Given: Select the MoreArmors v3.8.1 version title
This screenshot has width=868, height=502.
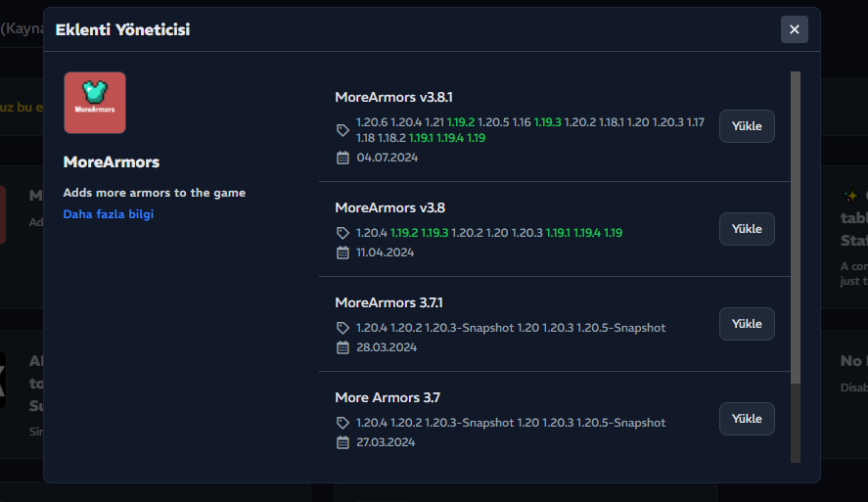Looking at the screenshot, I should pyautogui.click(x=393, y=97).
